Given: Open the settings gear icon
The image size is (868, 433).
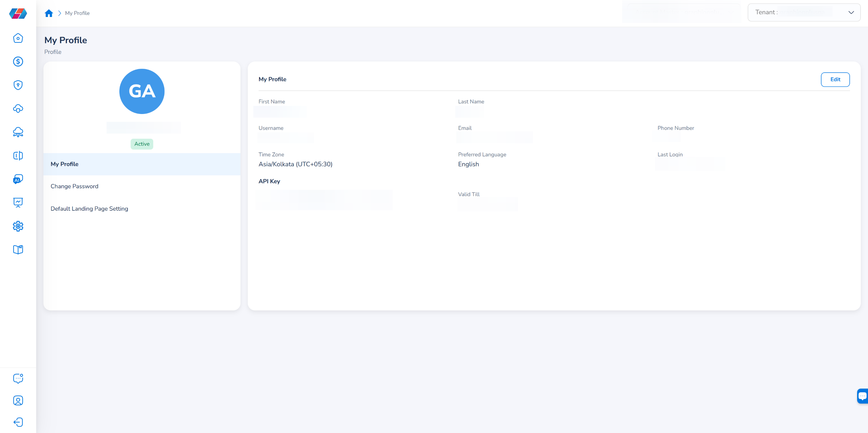Looking at the screenshot, I should point(18,226).
